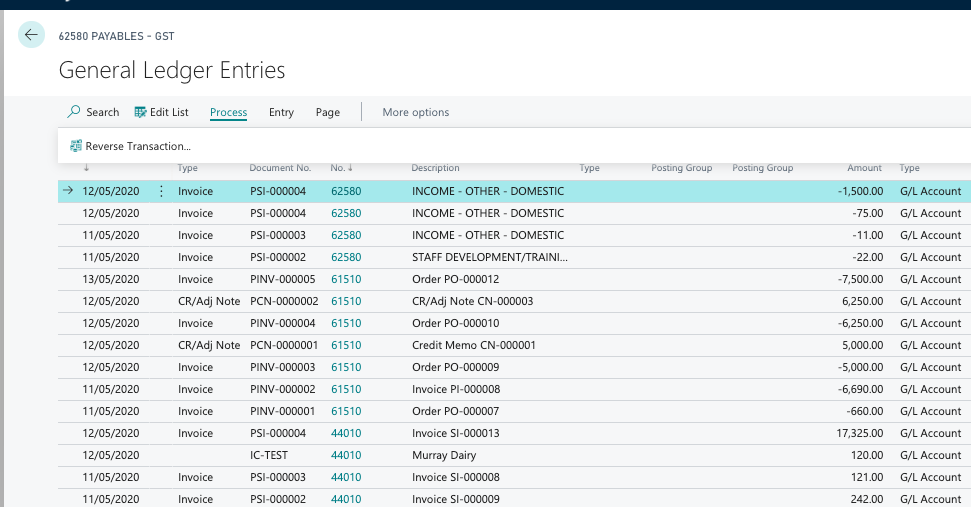
Task: Open account 61510 link for PINV-000005
Action: (346, 279)
